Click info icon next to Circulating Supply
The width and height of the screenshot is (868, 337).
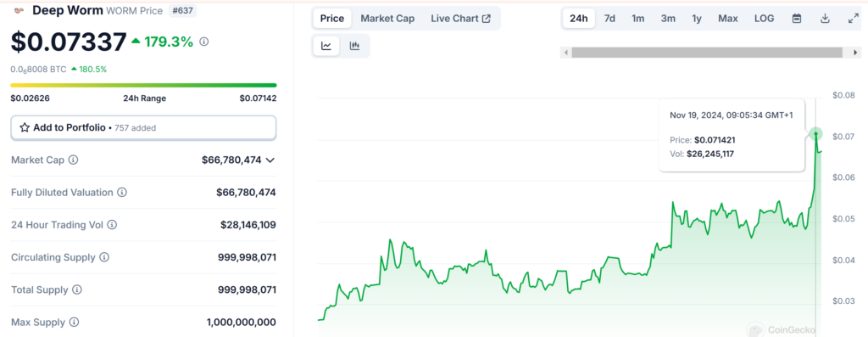[104, 257]
